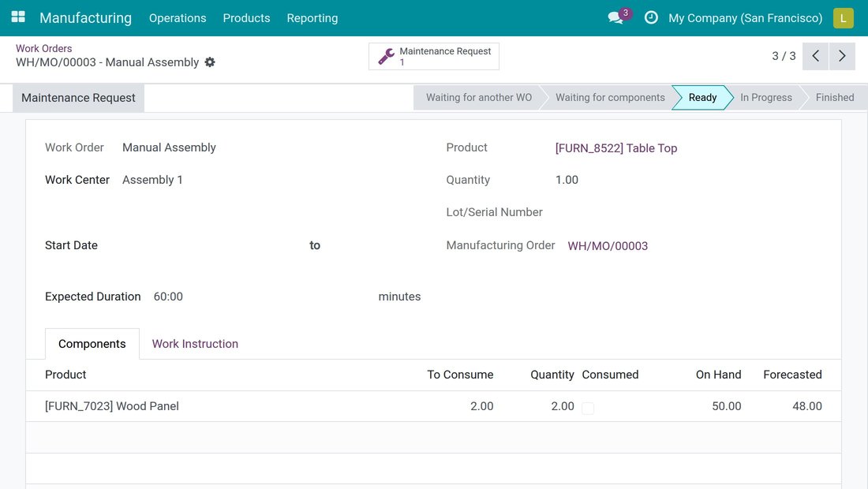
Task: Click the Forecasted column header
Action: click(793, 375)
